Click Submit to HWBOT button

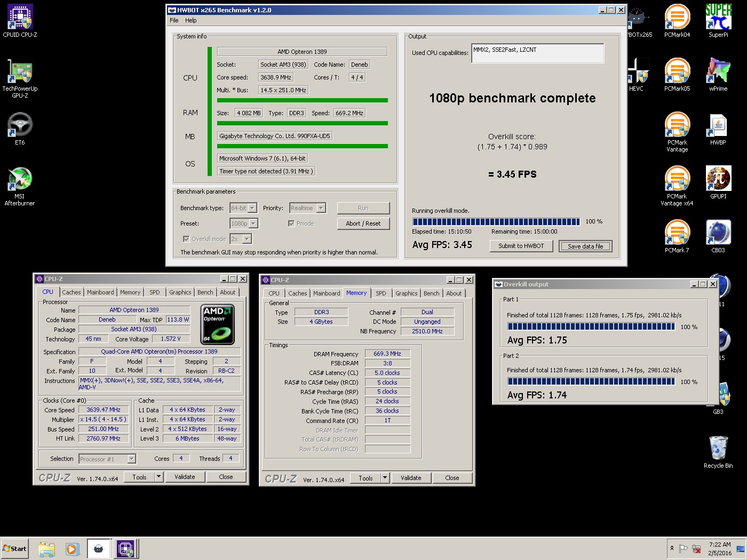coord(521,246)
